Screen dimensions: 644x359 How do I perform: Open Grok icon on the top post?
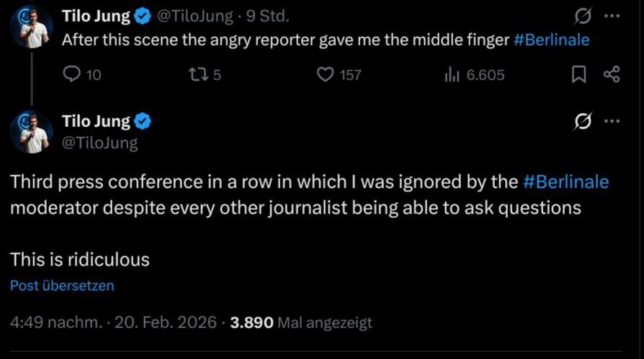coord(581,16)
